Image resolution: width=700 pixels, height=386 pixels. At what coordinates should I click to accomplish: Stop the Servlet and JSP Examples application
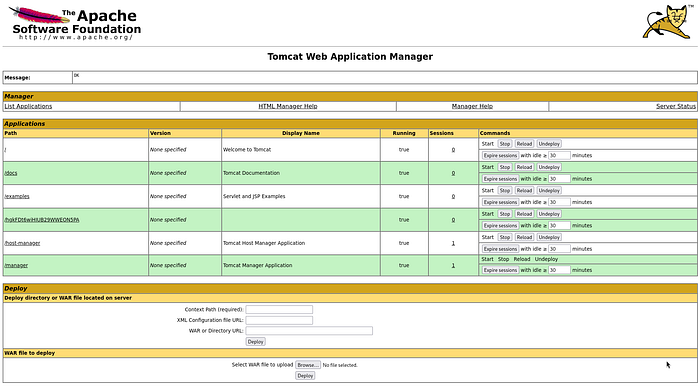[x=504, y=191]
